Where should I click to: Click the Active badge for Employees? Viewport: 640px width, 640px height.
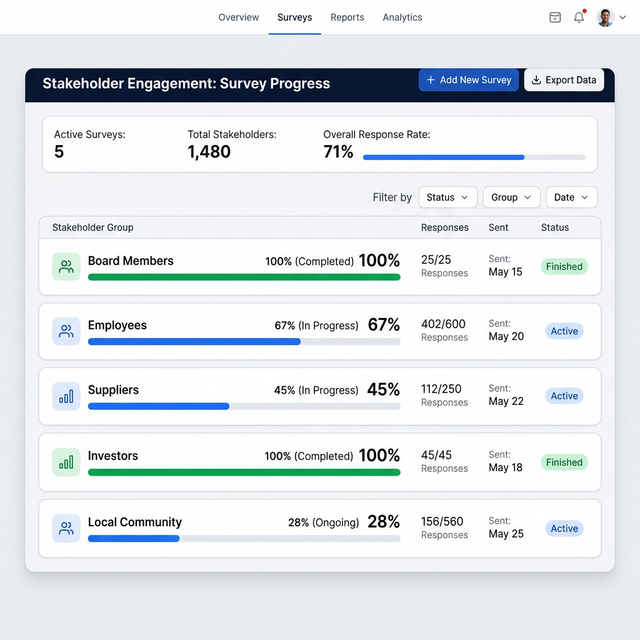[x=564, y=331]
